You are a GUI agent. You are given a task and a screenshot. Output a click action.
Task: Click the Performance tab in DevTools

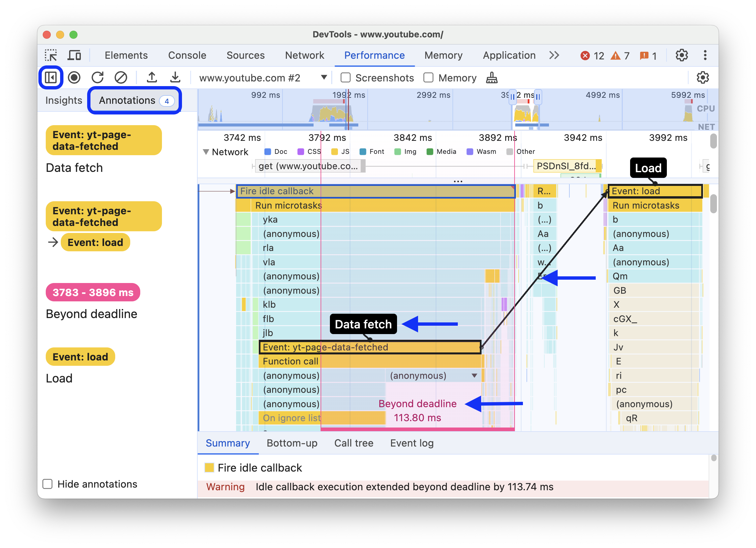pyautogui.click(x=375, y=55)
